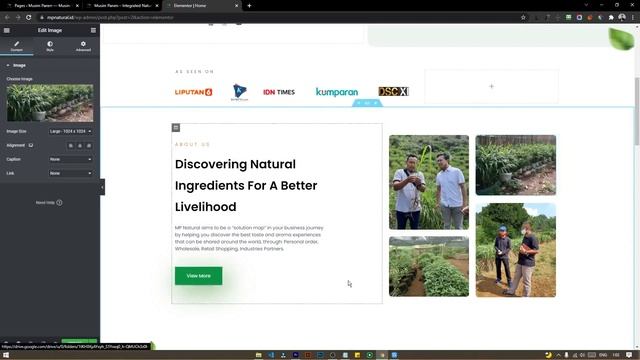
Task: Toggle responsive mode icon beside Alignment
Action: click(31, 145)
